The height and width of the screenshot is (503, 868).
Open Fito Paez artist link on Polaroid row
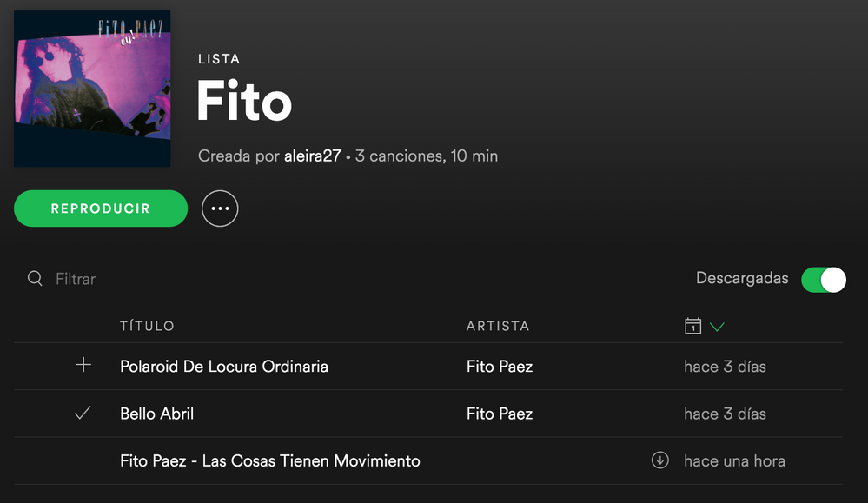click(x=500, y=366)
